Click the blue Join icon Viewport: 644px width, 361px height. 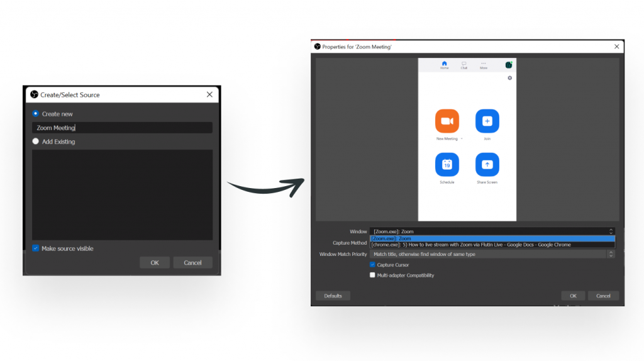point(487,121)
